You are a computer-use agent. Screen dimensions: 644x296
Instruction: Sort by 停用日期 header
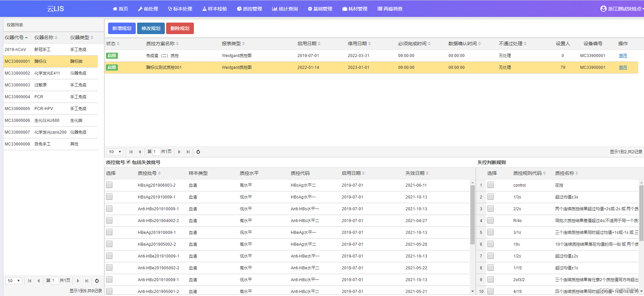pos(359,44)
